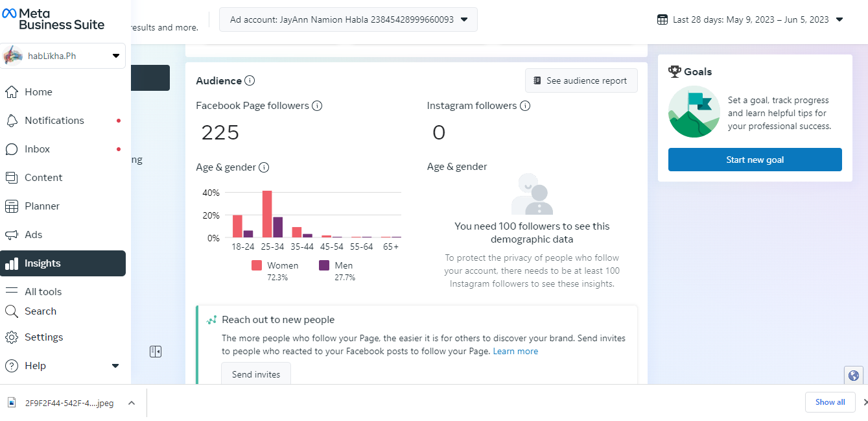Expand the Help menu arrow
868x421 pixels.
115,366
